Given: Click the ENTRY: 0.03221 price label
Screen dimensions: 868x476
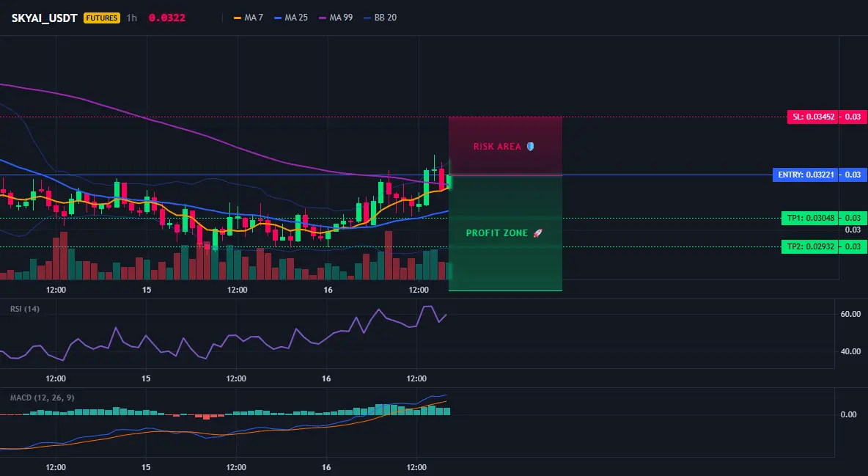Looking at the screenshot, I should [806, 175].
